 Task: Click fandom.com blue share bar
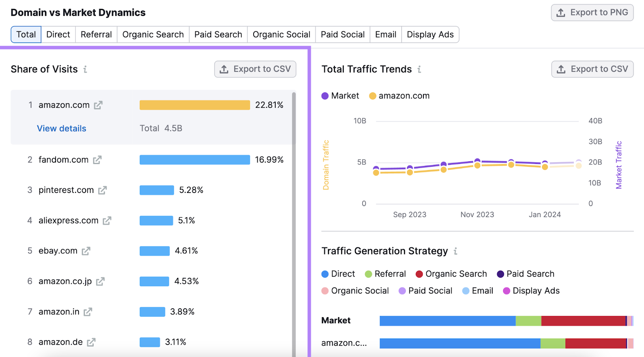pos(195,160)
